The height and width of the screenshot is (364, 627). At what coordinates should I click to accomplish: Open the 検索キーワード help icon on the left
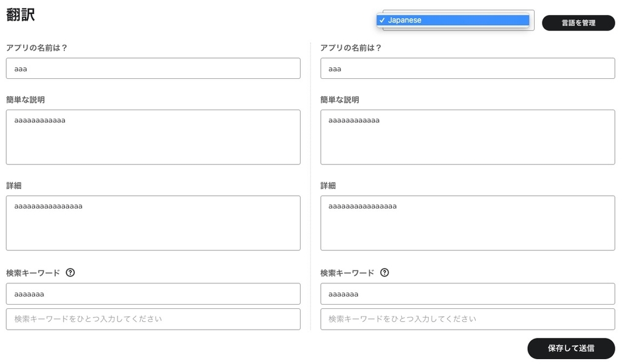70,273
